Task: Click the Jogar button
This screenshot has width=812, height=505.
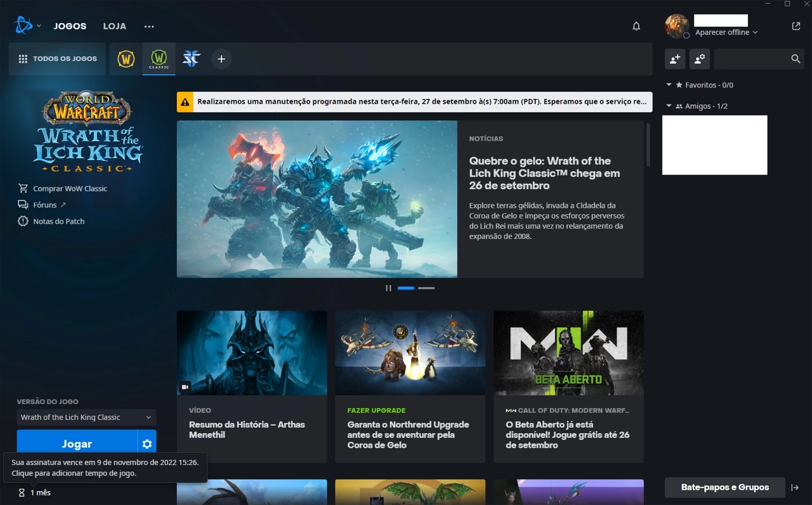Action: (x=77, y=444)
